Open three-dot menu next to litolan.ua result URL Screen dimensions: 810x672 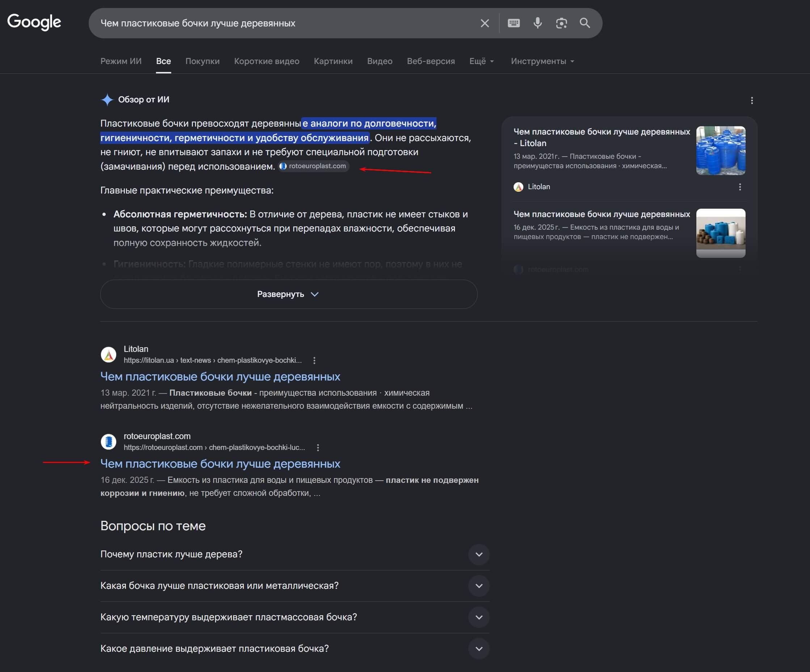click(x=315, y=361)
